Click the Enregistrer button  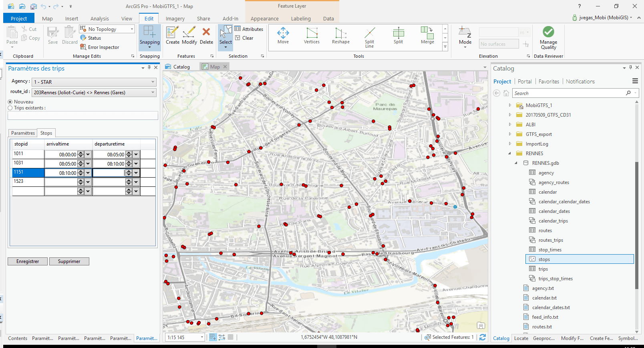(x=28, y=261)
